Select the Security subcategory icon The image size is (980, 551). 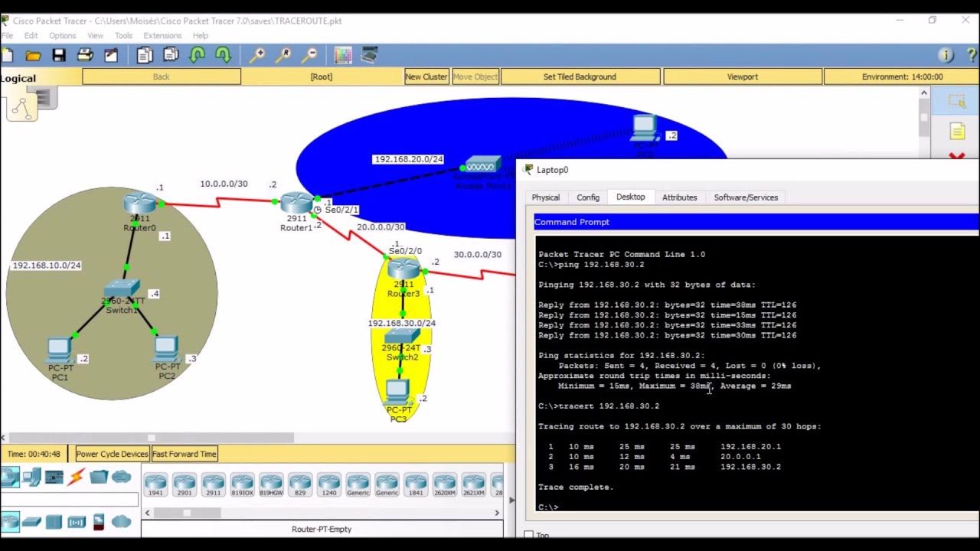(98, 522)
